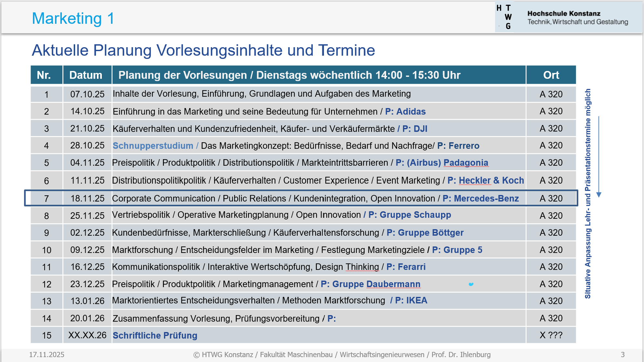Click the P: Adidas presentation label

point(405,112)
